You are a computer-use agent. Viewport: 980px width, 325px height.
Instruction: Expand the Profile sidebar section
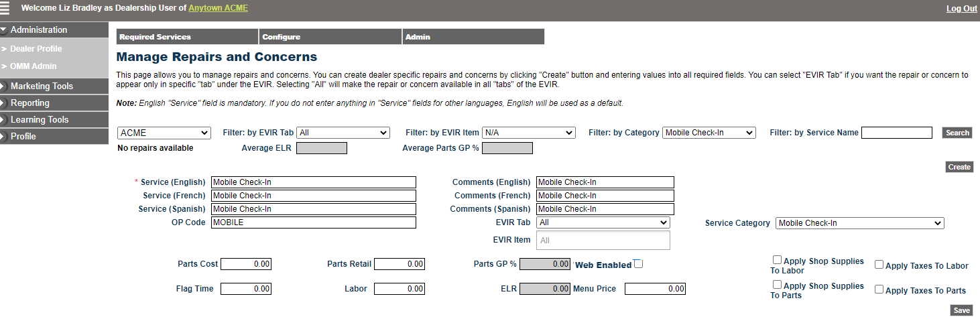(23, 137)
